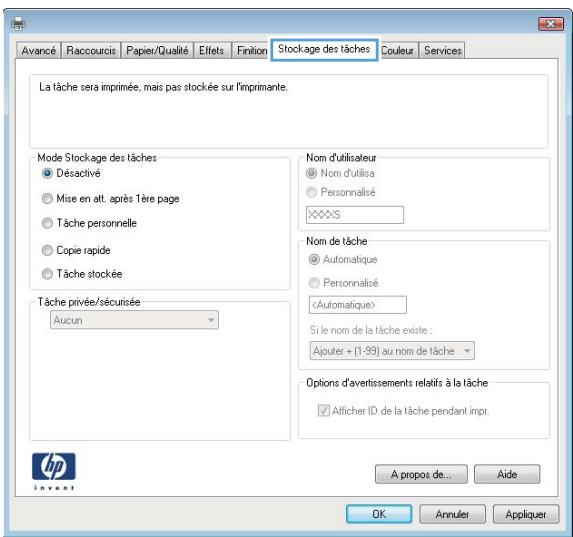Open the Services tab
573x537 pixels.
(443, 50)
